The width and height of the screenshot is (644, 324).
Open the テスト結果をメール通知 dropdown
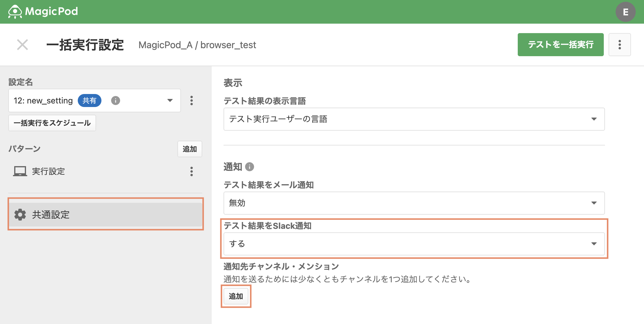[x=414, y=203]
